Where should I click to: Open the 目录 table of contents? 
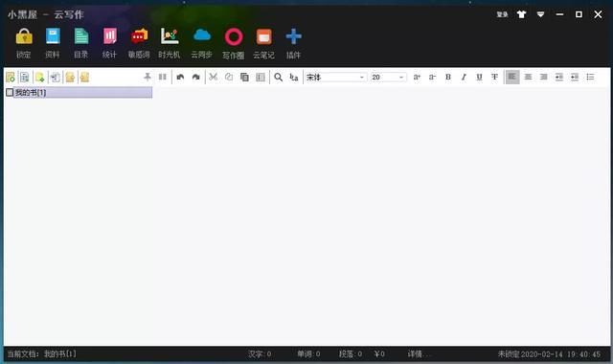click(x=81, y=36)
